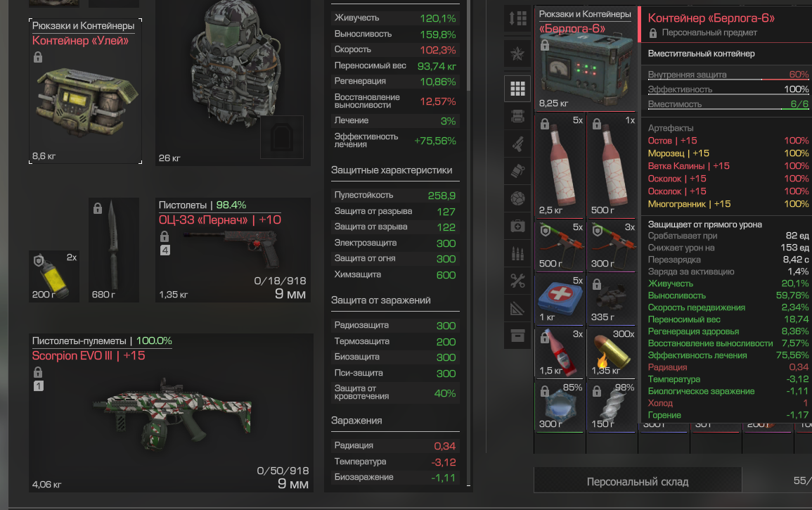
Task: Click the lock icon on Контейнер «Улей»
Action: pyautogui.click(x=38, y=57)
